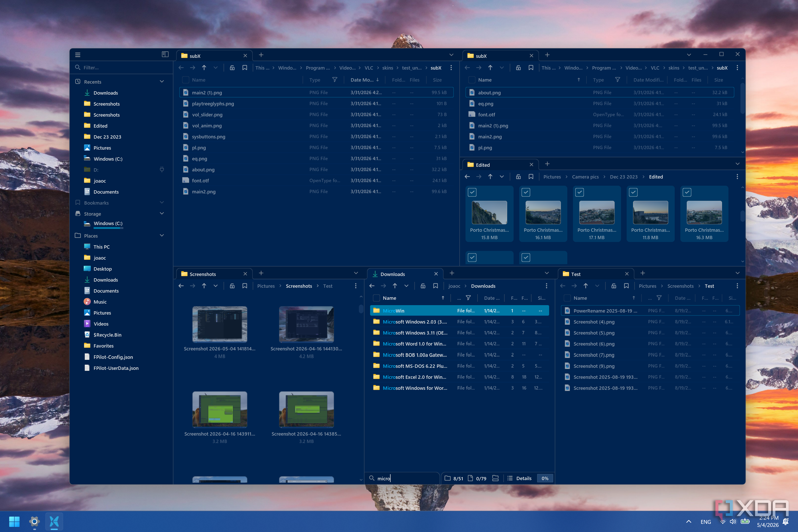Screen dimensions: 798x532
Task: Uncheck the Porto Christmas 17.1 MB checkbox
Action: coord(580,192)
